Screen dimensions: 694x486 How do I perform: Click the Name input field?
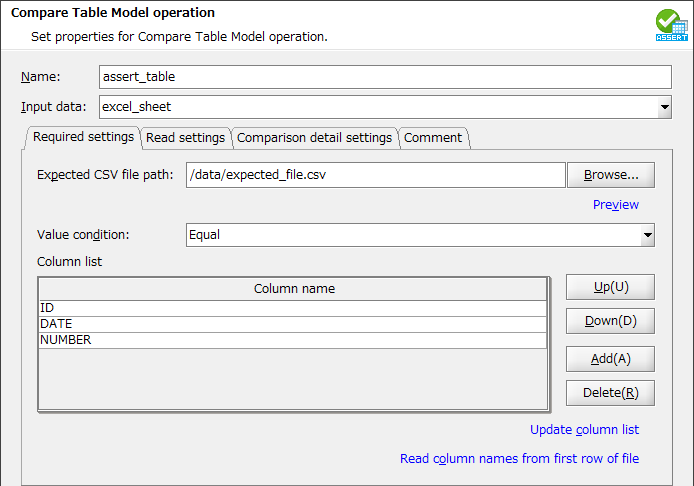385,77
